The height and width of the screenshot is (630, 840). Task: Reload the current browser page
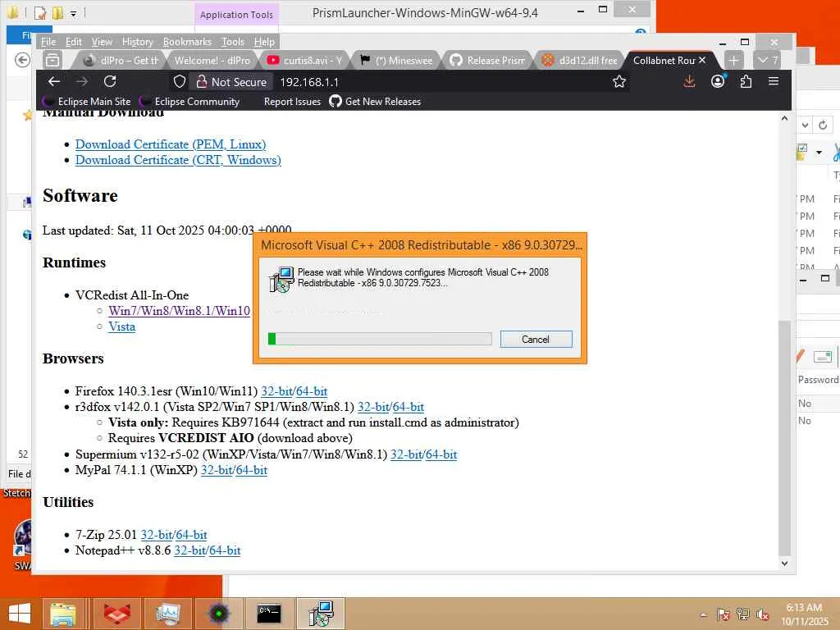[x=110, y=81]
